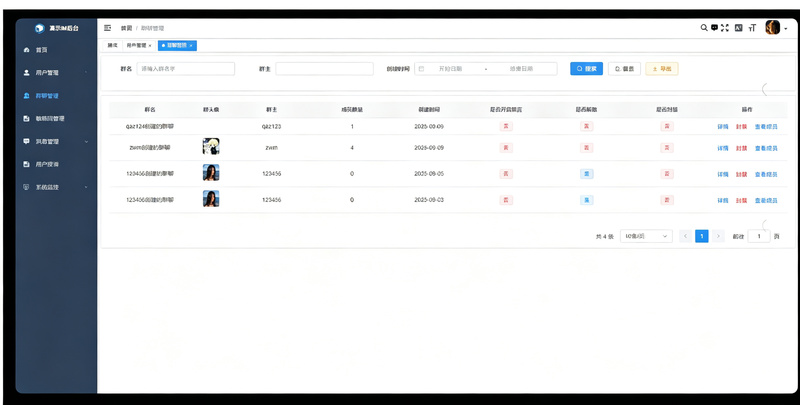Click last blue action link in 2025-09-05 row

coord(766,174)
